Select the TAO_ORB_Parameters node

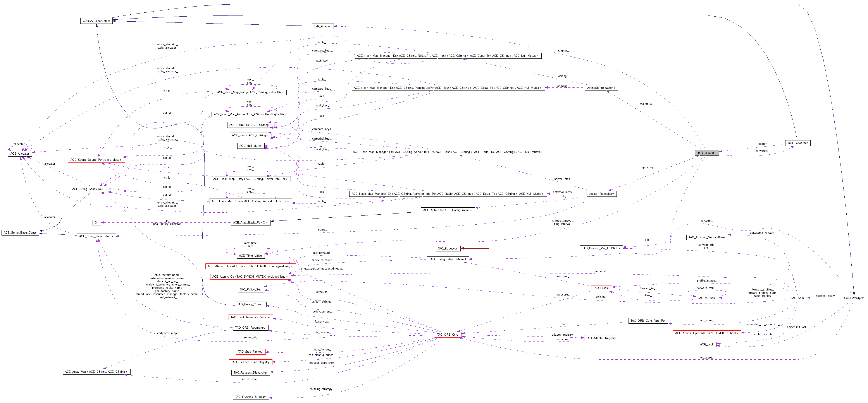[250, 328]
